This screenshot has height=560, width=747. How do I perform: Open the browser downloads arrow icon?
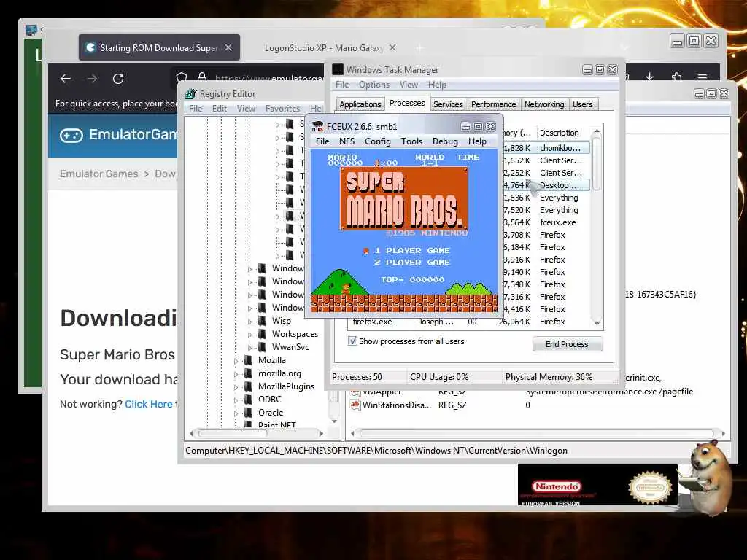point(649,77)
